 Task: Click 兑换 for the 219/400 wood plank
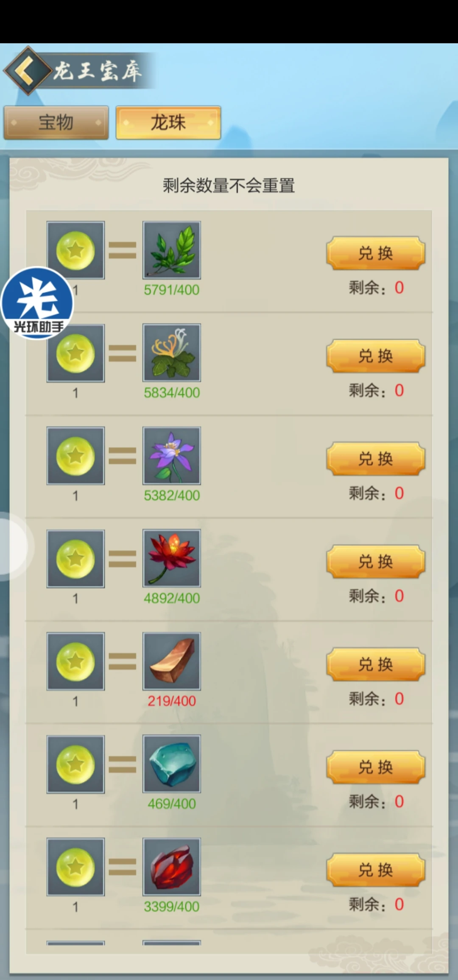pos(376,664)
